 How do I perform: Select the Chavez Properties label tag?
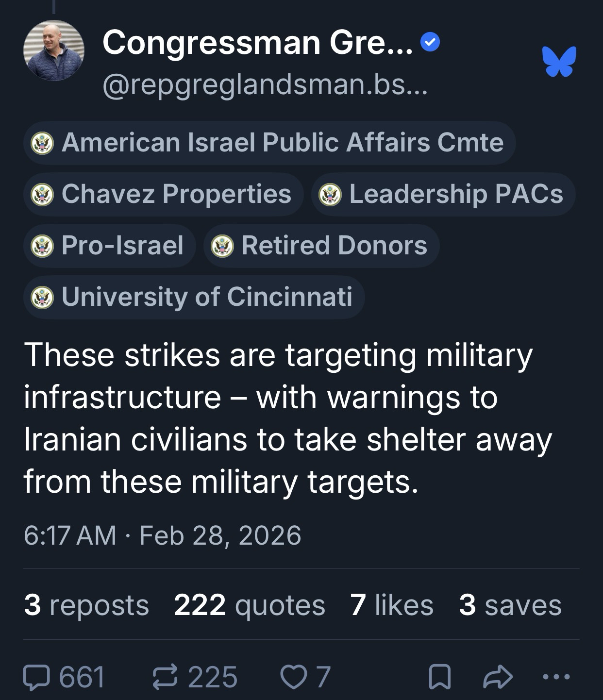(163, 194)
